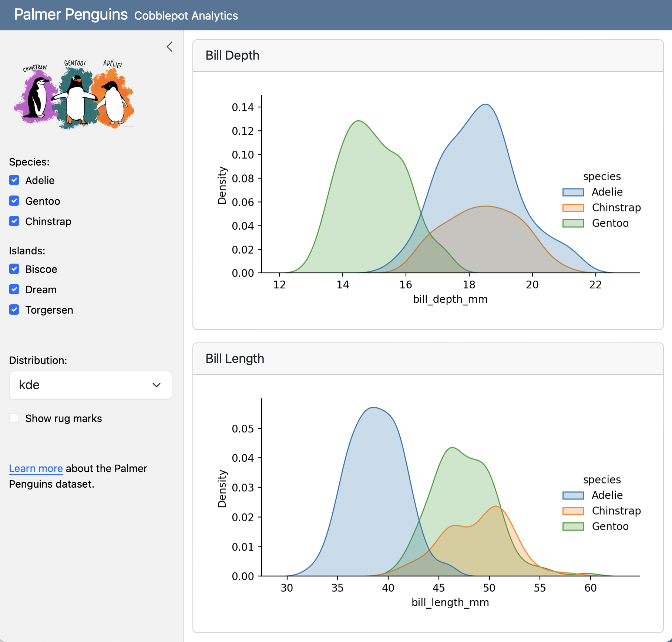Image resolution: width=672 pixels, height=642 pixels.
Task: Disable the Gentoo species filter
Action: click(14, 201)
